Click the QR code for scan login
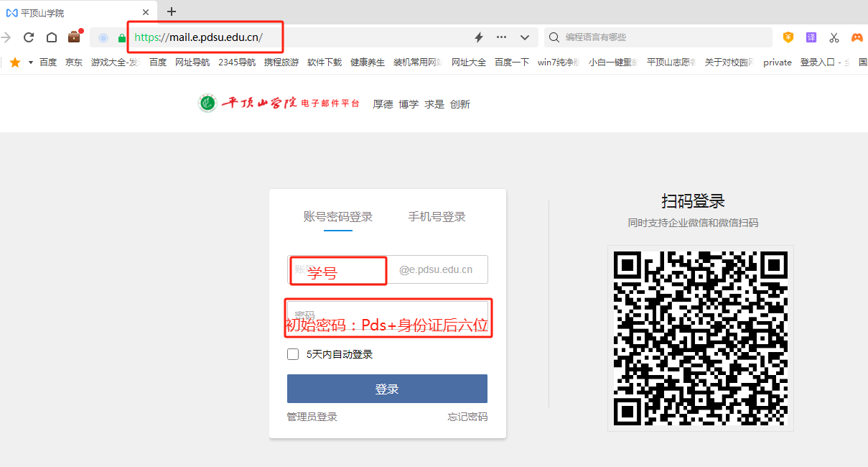Viewport: 868px width, 467px height. (x=701, y=338)
